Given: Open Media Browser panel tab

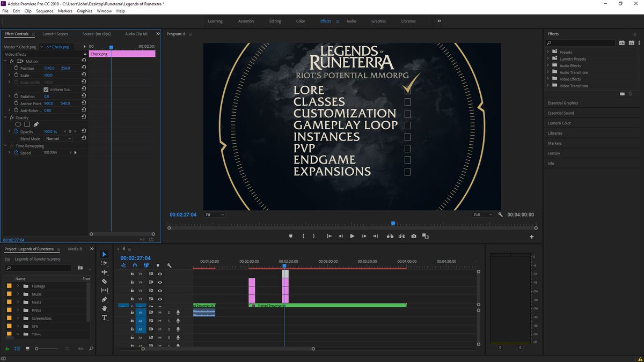Looking at the screenshot, I should pyautogui.click(x=75, y=249).
